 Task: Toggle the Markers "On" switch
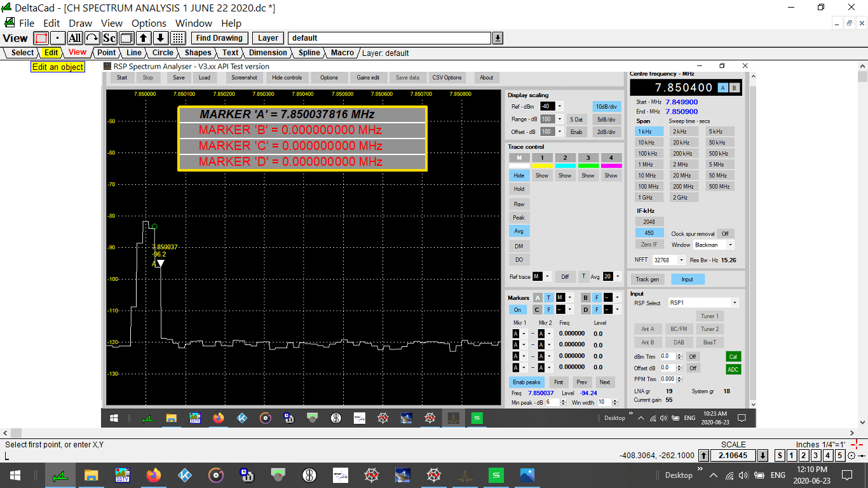tap(519, 309)
